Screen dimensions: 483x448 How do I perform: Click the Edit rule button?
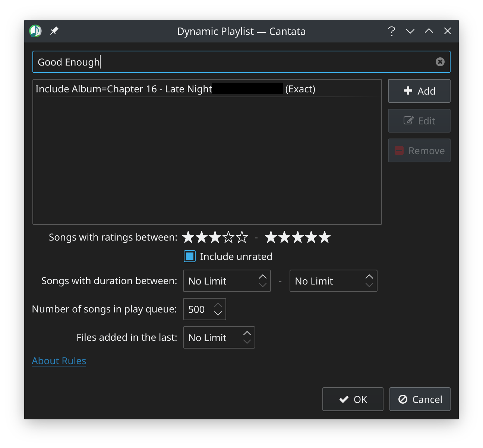[x=419, y=121]
